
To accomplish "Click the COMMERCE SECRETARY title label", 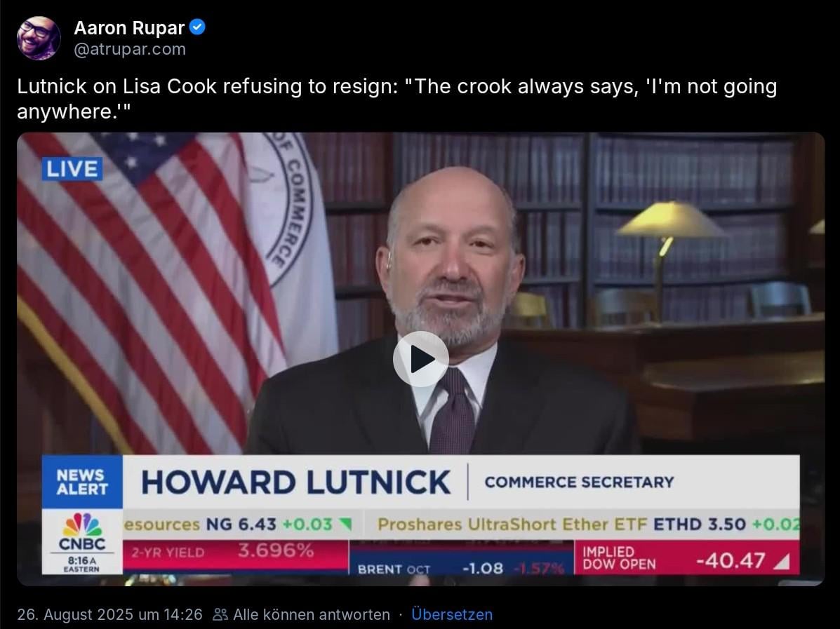I will click(579, 482).
